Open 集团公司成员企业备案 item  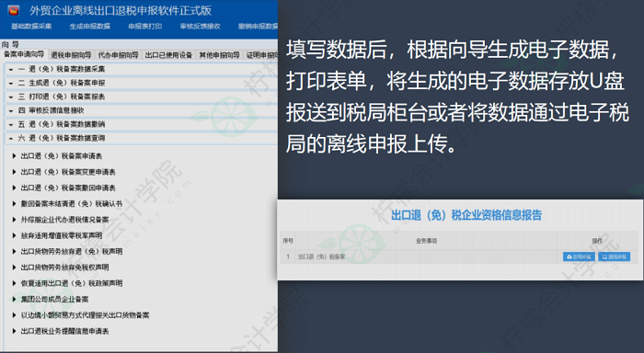pyautogui.click(x=54, y=300)
